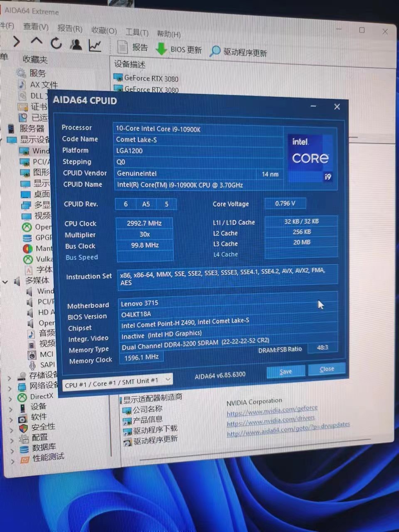Open the nvidia.com/geforce link

click(272, 410)
